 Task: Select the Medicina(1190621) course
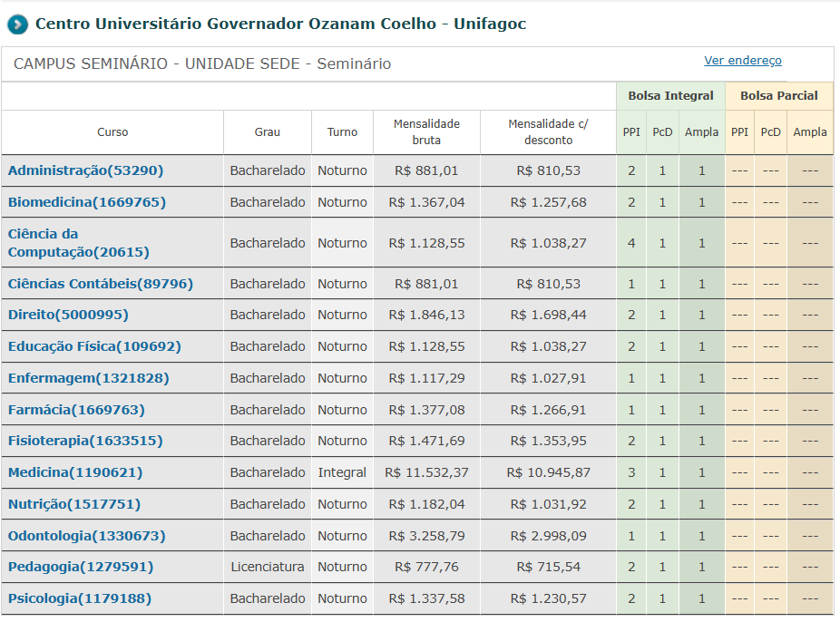click(x=75, y=472)
